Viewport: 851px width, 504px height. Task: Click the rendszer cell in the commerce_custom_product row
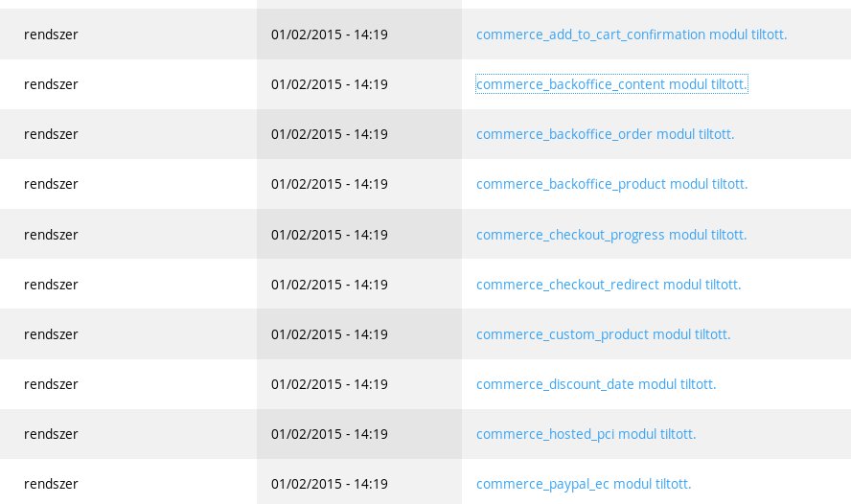tap(128, 334)
